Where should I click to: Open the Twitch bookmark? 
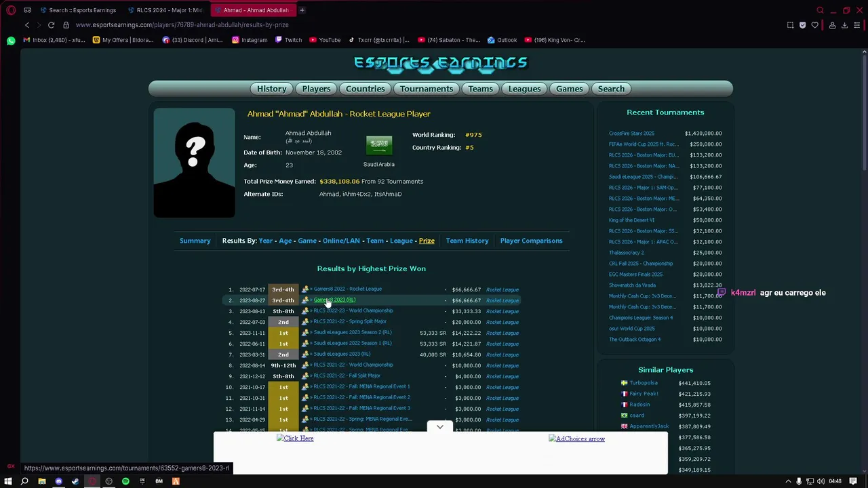pos(288,40)
